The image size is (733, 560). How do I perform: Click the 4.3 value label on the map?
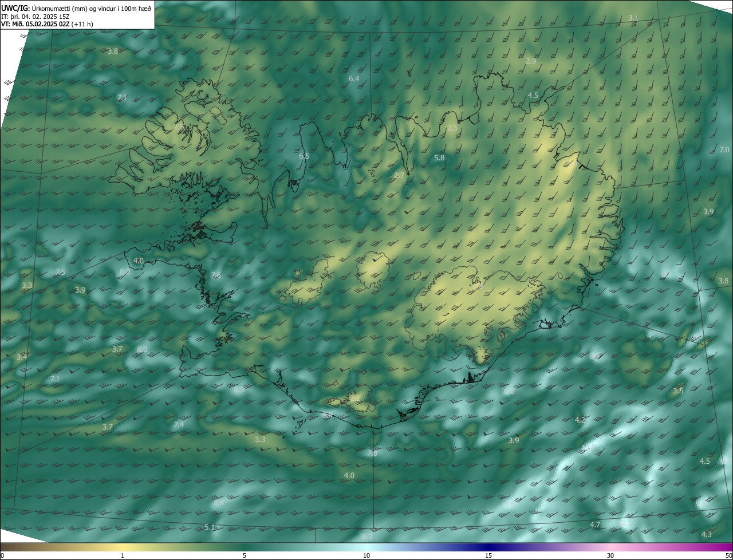[707, 534]
